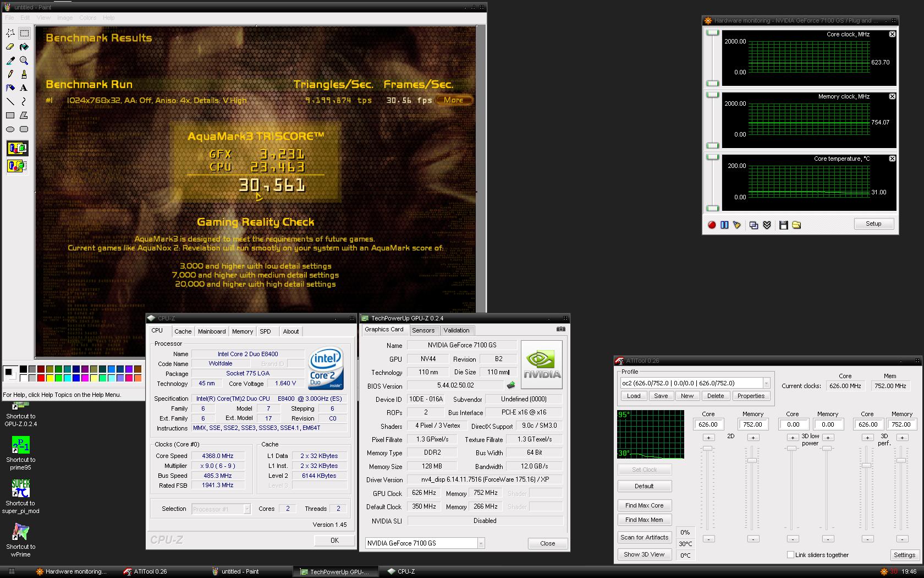Select the Ellipse tool in Paint

(x=10, y=129)
